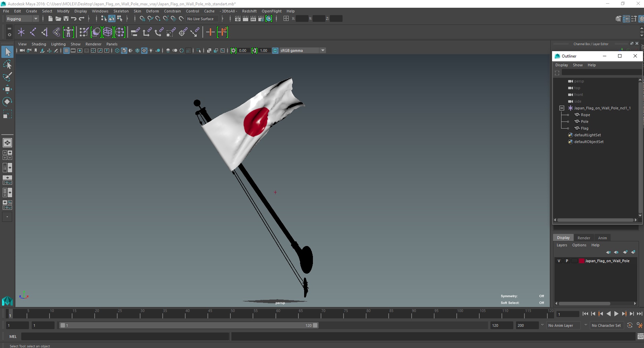644x348 pixels.
Task: Click the MEL command input line
Action: tap(125, 337)
